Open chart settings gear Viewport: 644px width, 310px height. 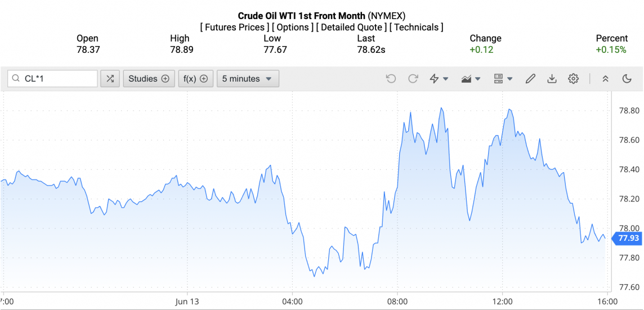tap(573, 79)
